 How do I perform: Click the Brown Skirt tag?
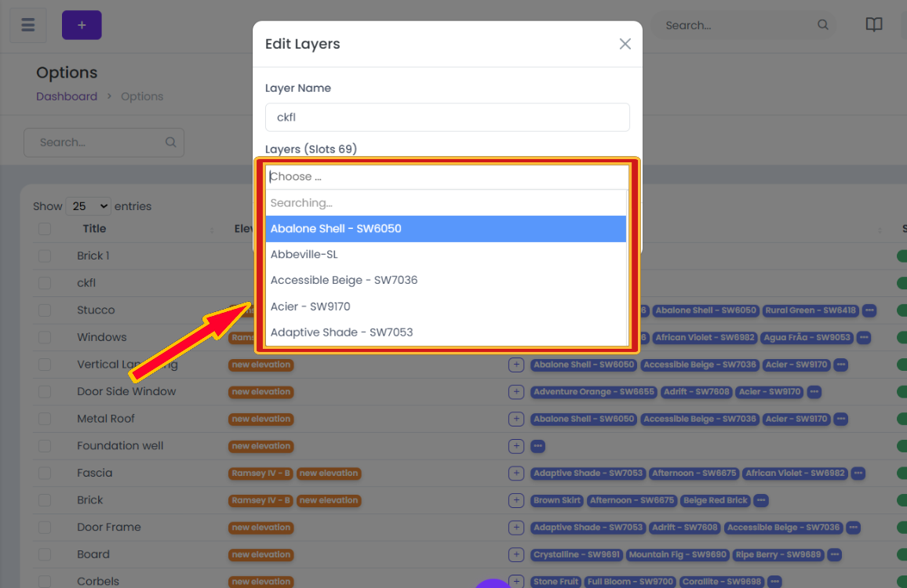pos(556,501)
